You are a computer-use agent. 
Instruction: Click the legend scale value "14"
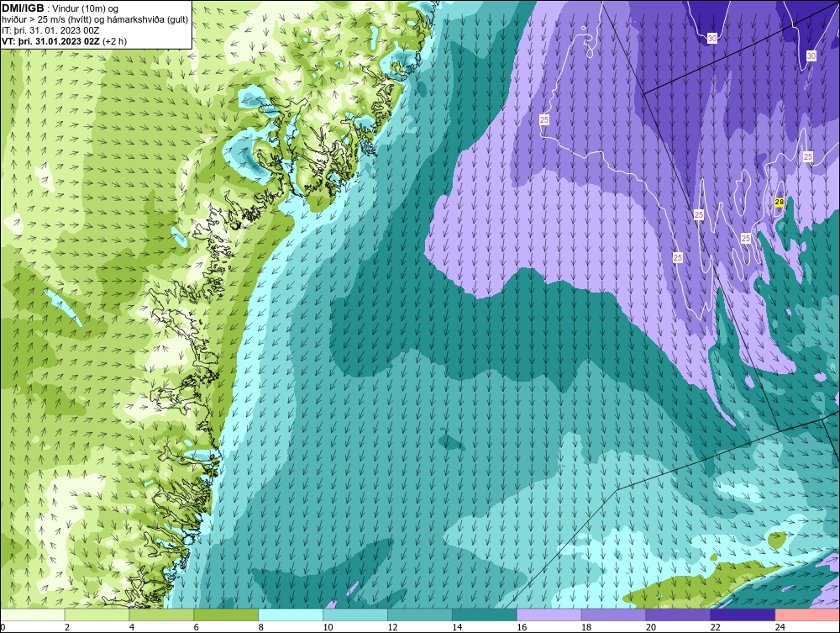457,627
